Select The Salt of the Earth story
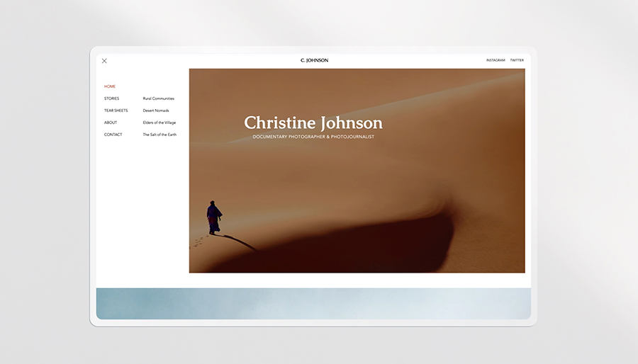This screenshot has width=638, height=364. [x=159, y=135]
